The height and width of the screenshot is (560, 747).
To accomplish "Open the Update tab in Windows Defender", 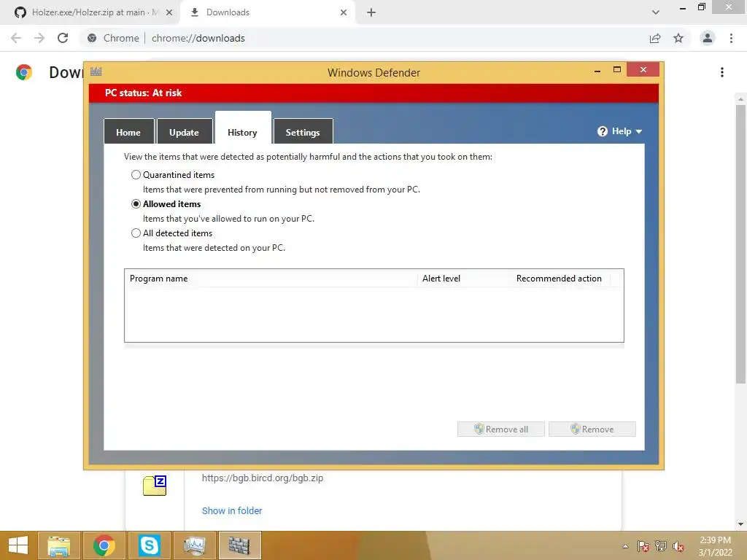I will coord(185,132).
